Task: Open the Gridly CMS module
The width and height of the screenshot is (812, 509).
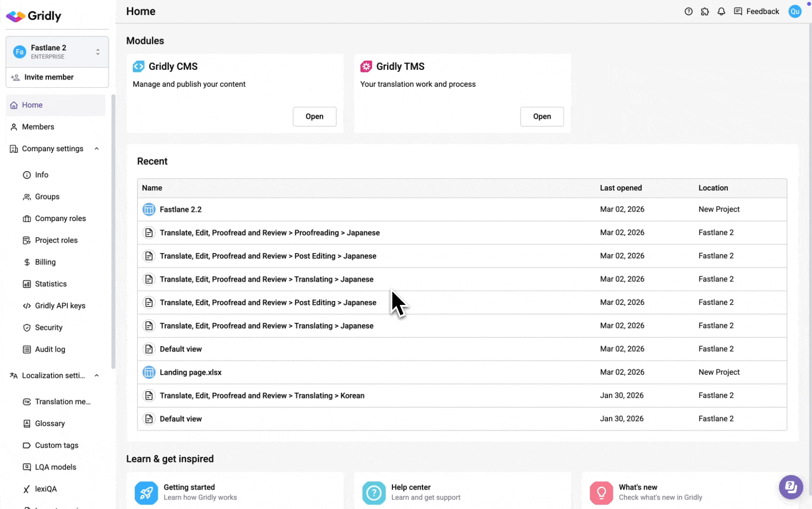Action: [x=314, y=116]
